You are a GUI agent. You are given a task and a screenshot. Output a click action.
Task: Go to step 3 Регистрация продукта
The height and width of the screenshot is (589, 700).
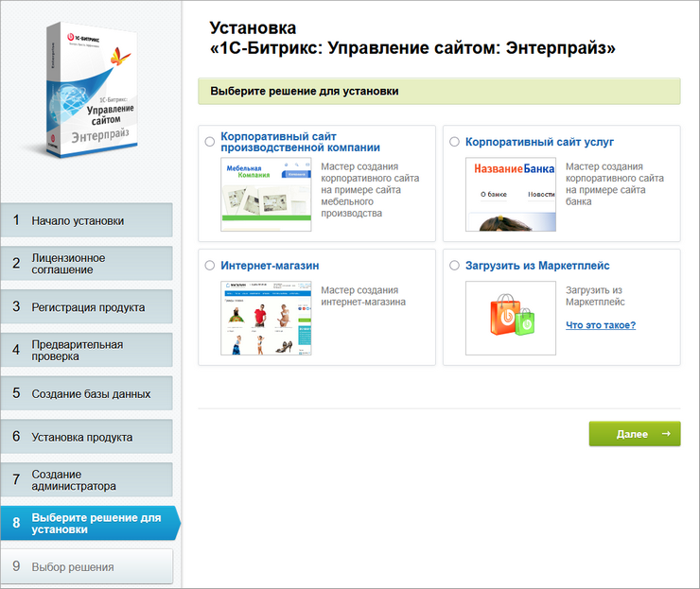point(86,307)
